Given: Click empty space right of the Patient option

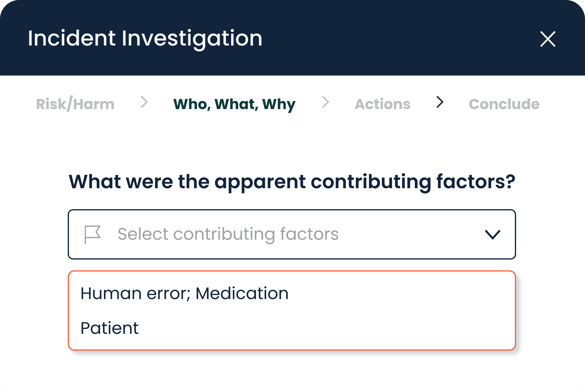Looking at the screenshot, I should (x=330, y=328).
